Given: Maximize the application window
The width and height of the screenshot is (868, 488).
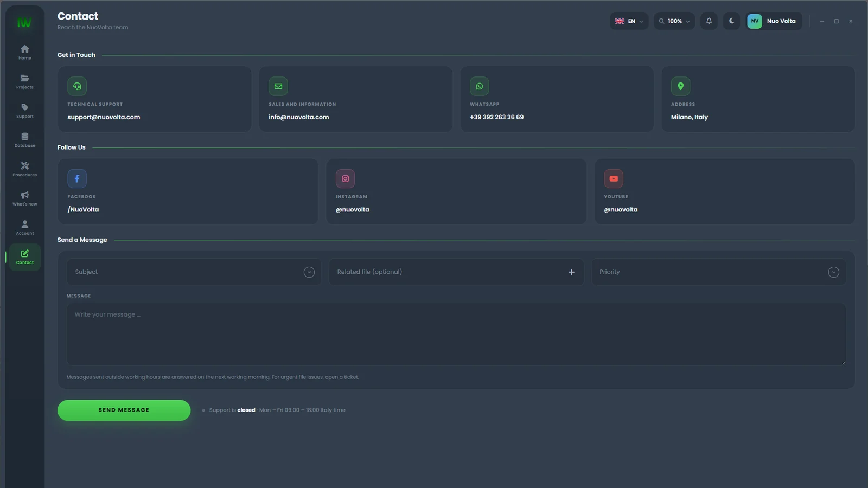Looking at the screenshot, I should (x=837, y=21).
